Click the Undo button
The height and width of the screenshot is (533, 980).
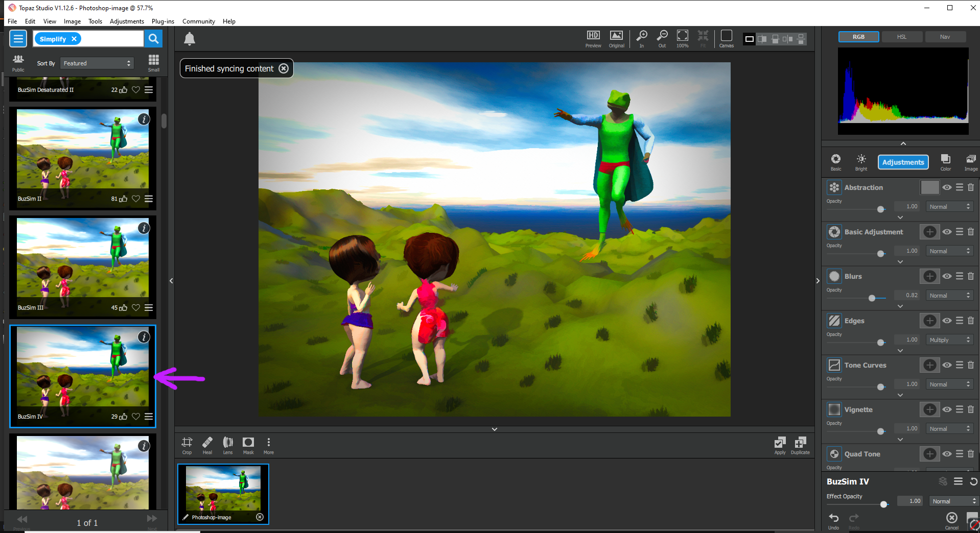click(834, 520)
